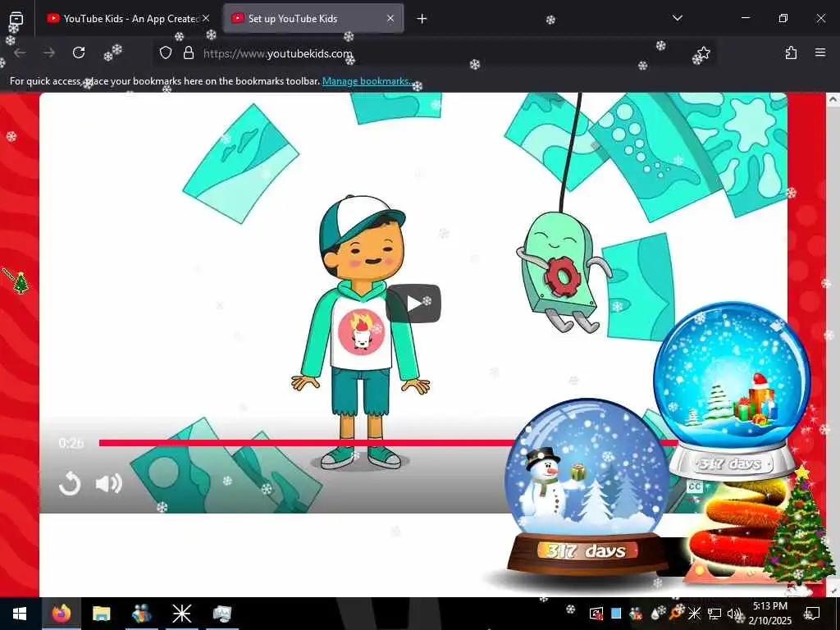Open the system volume tray icon
Viewport: 840px width, 630px height.
click(734, 614)
